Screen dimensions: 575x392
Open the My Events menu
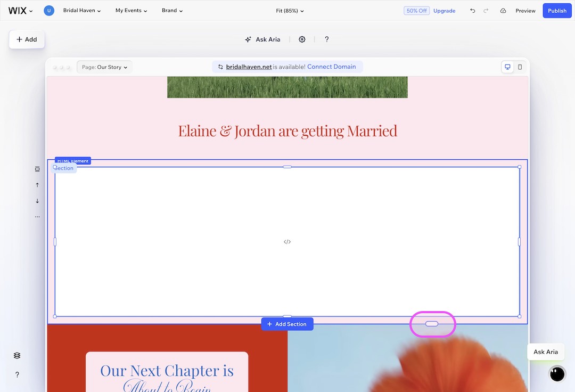[130, 10]
